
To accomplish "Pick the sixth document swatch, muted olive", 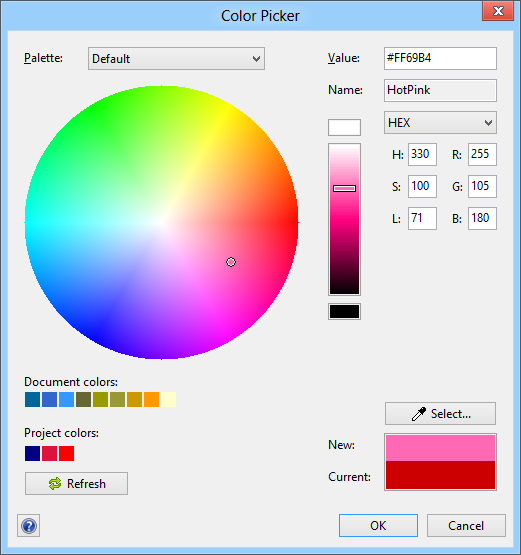I will click(117, 400).
